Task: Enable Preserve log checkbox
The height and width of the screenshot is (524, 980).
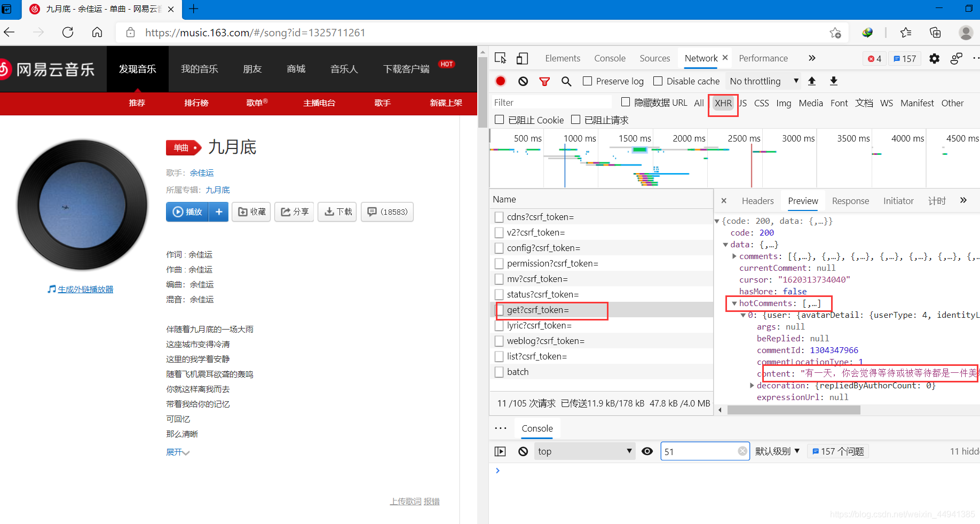Action: [x=587, y=81]
